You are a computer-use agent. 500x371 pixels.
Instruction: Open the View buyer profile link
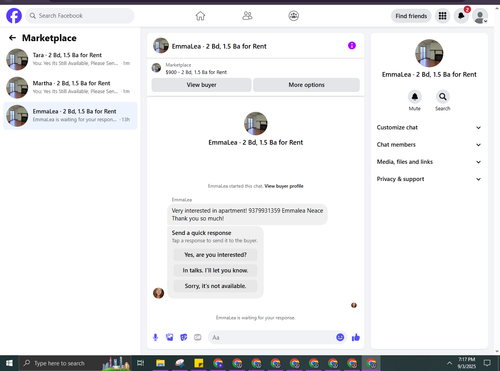pos(284,186)
